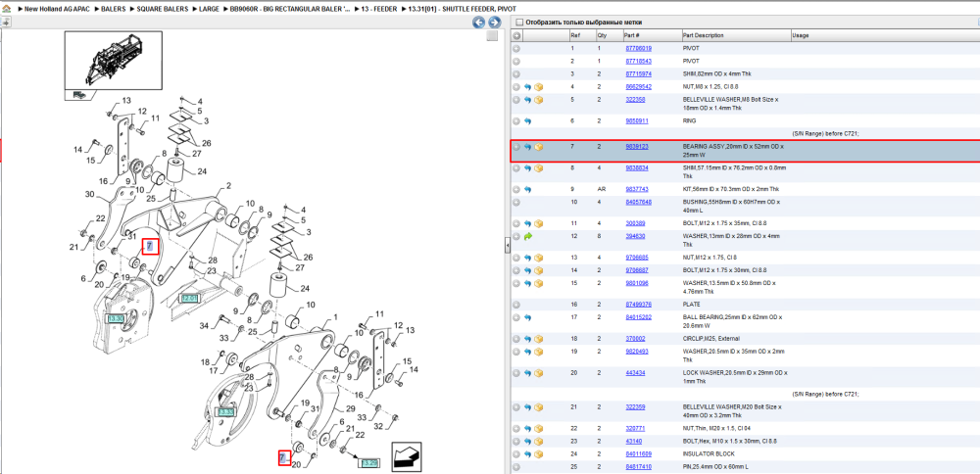Open part number 84817410 link
The width and height of the screenshot is (980, 474).
(638, 467)
